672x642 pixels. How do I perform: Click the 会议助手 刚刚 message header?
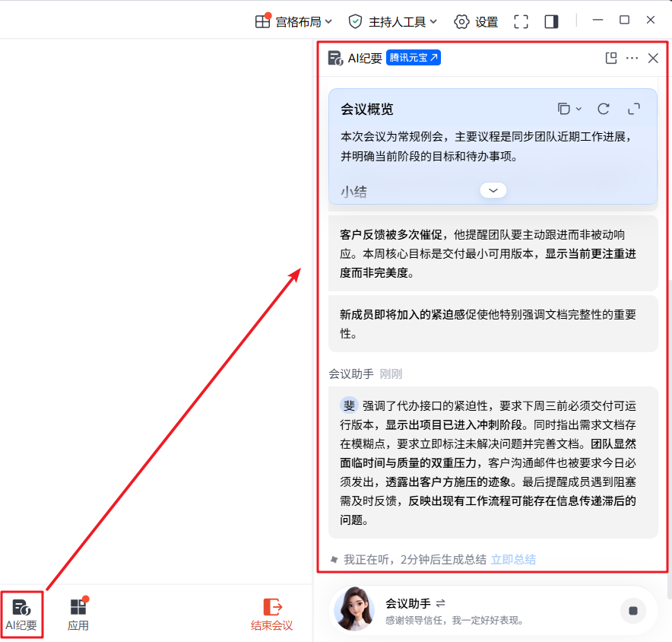[365, 374]
